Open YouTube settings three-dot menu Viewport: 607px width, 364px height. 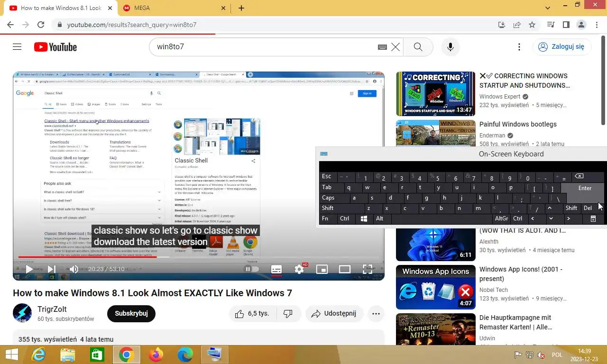[x=519, y=47]
